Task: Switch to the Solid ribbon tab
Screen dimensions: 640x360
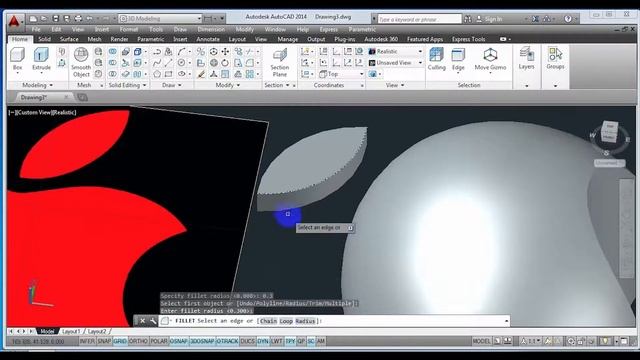Action: [44, 39]
